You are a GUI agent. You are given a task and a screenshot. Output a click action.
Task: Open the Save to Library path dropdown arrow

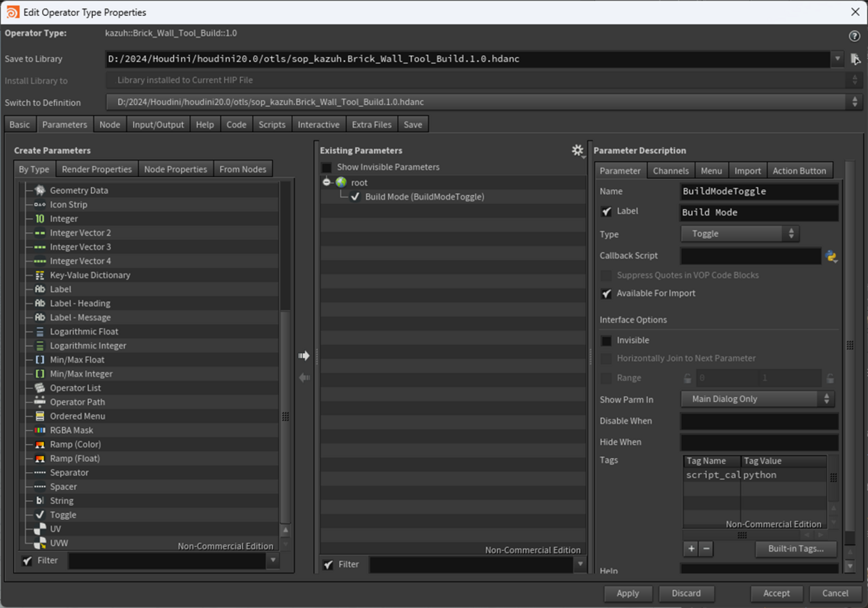838,59
